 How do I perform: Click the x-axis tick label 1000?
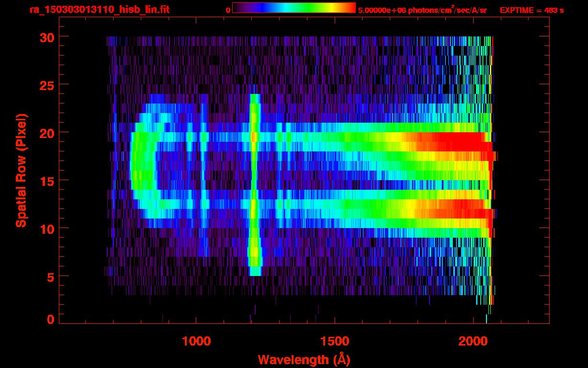pyautogui.click(x=196, y=341)
